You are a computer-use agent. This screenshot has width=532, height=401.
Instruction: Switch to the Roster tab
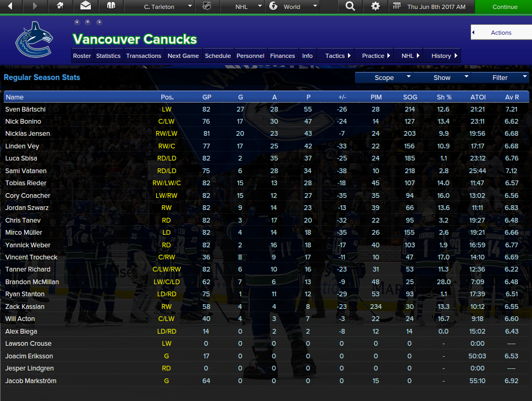pos(82,56)
